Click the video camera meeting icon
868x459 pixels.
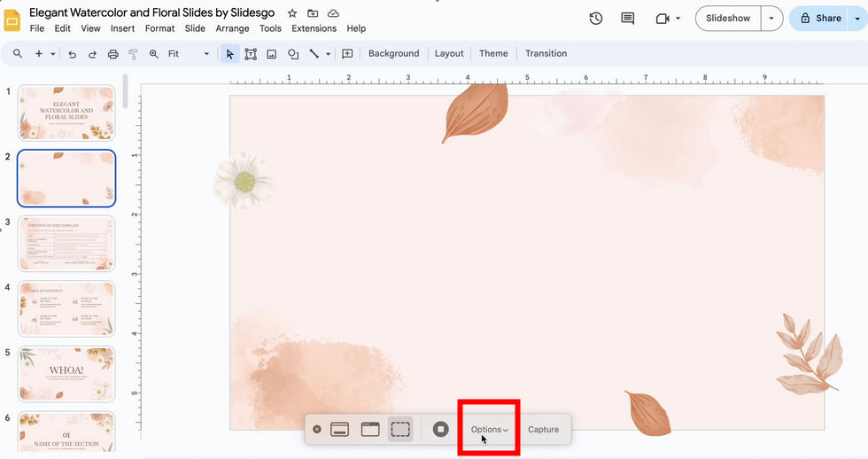[663, 19]
